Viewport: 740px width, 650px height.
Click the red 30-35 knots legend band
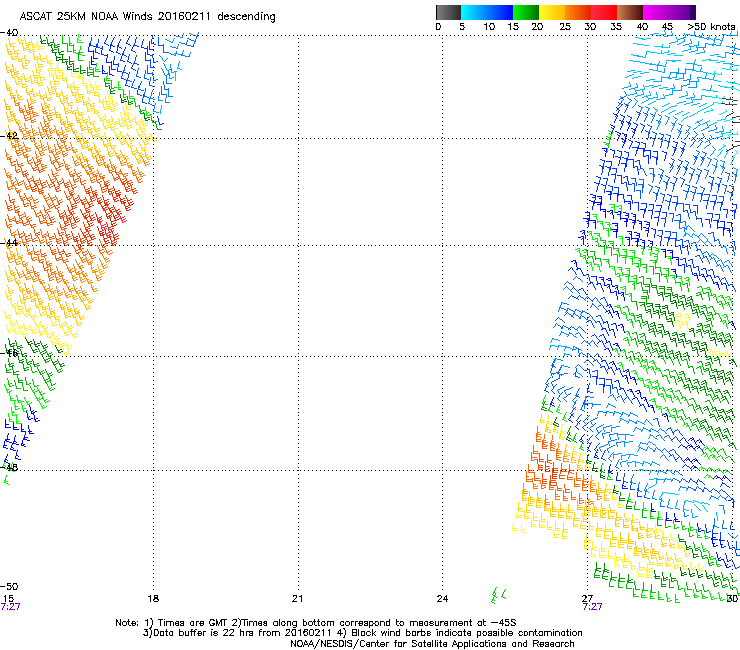pyautogui.click(x=604, y=12)
